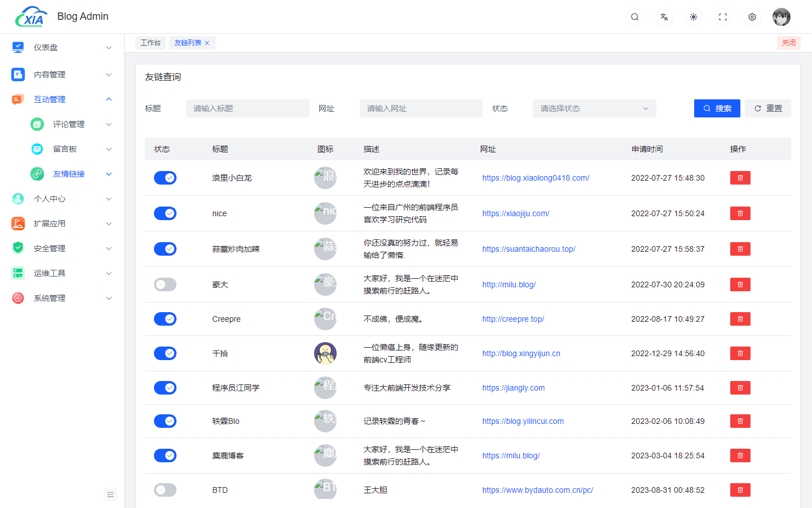The width and height of the screenshot is (812, 508).
Task: Click the 重置 reset button
Action: [768, 108]
